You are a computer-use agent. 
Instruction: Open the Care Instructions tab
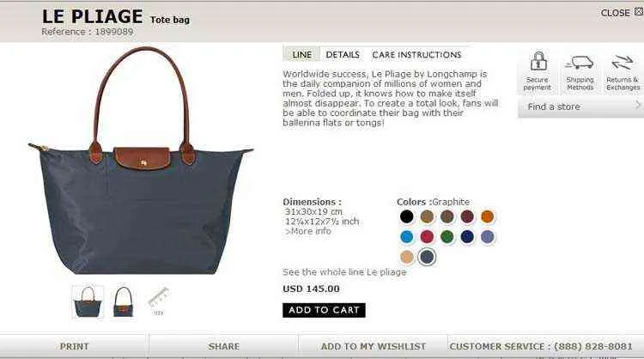[x=416, y=55]
